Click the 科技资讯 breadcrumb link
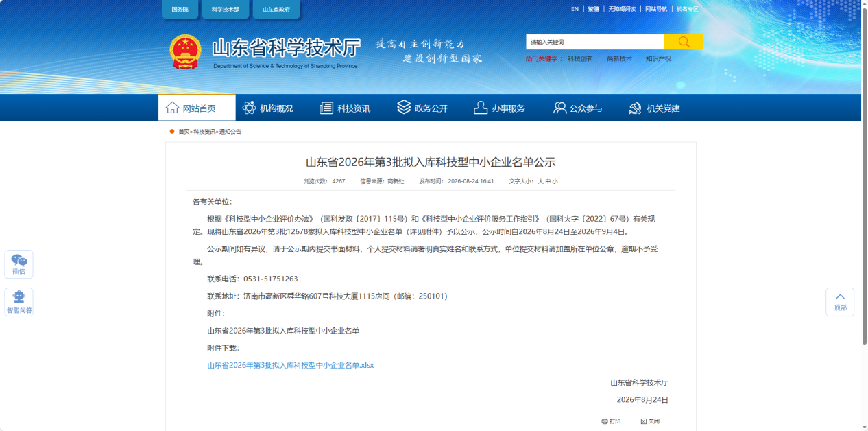 [x=204, y=131]
